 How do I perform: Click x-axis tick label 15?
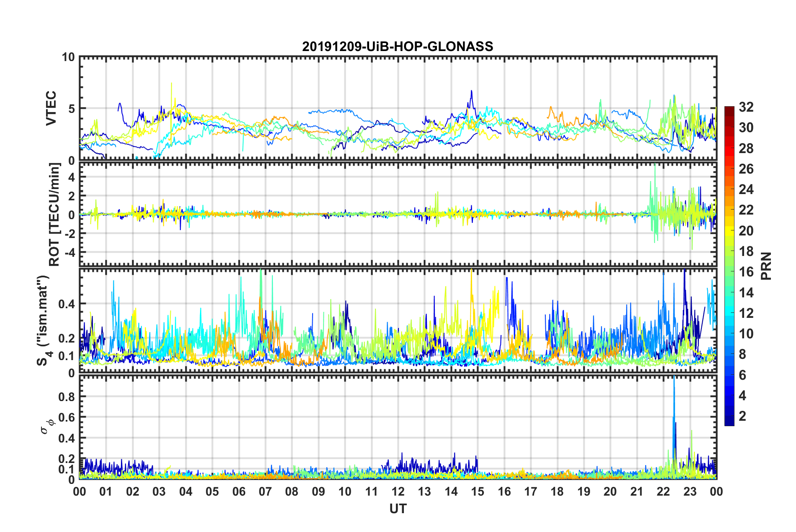tap(478, 491)
